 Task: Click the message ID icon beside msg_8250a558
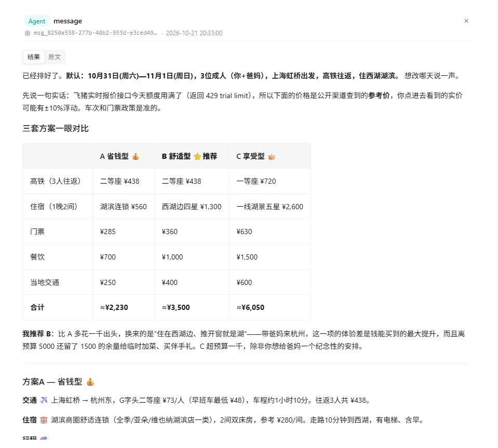tap(28, 33)
